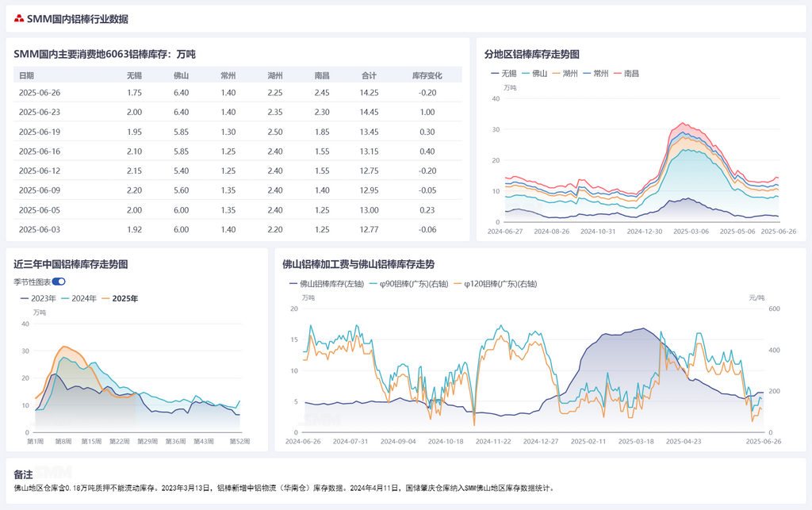Toggle φ90铝棒(广东)(右轴) legend series

pyautogui.click(x=408, y=284)
